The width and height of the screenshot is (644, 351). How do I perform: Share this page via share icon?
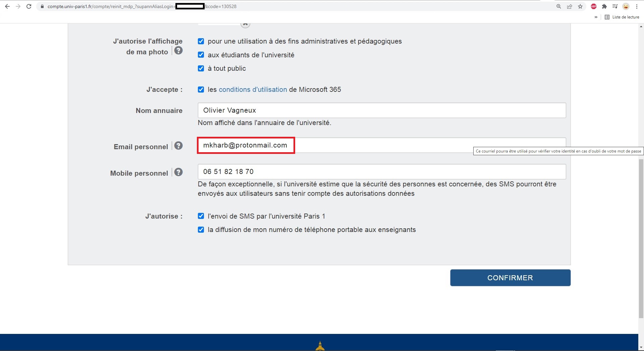pos(570,6)
